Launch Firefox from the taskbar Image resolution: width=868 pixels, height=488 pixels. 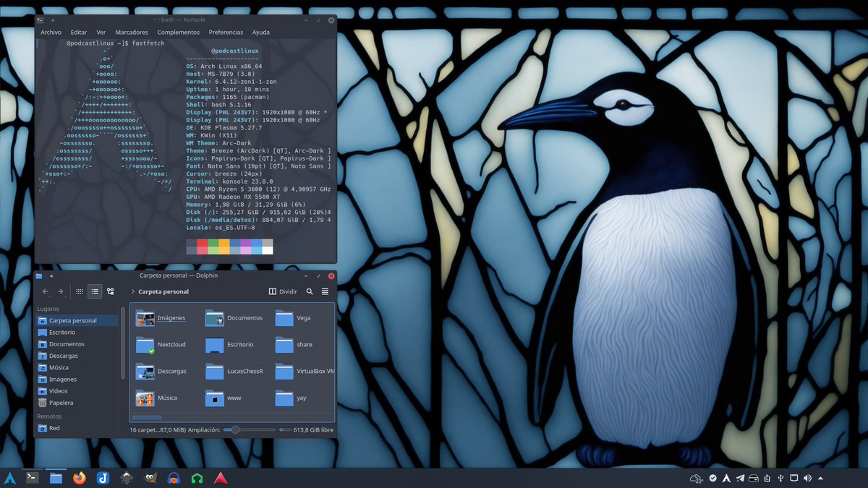point(79,478)
